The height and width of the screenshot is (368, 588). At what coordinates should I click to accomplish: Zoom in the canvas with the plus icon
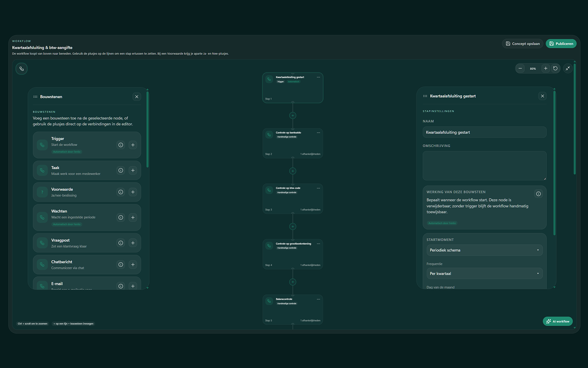(x=546, y=68)
